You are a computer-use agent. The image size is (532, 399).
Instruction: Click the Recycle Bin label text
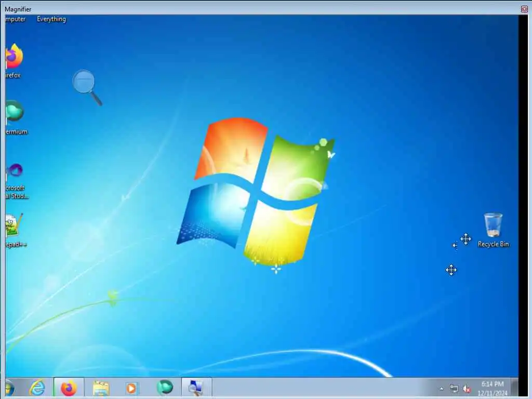coord(494,244)
